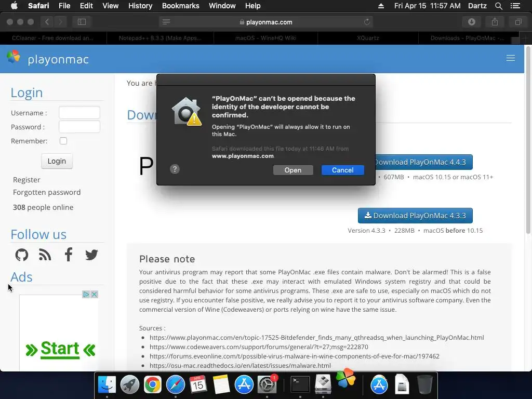This screenshot has width=532, height=399.
Task: Open the GitHub follow icon
Action: (x=22, y=255)
